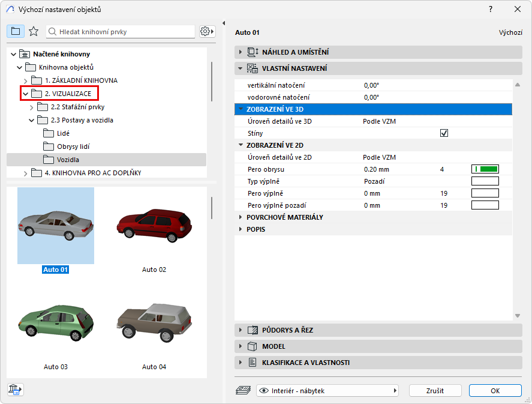This screenshot has height=404, width=532.
Task: Open the Interiér - nábytek layer dropdown
Action: [327, 391]
